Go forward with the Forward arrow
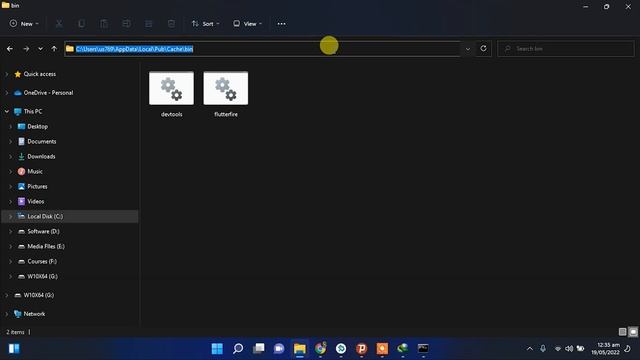 point(26,49)
